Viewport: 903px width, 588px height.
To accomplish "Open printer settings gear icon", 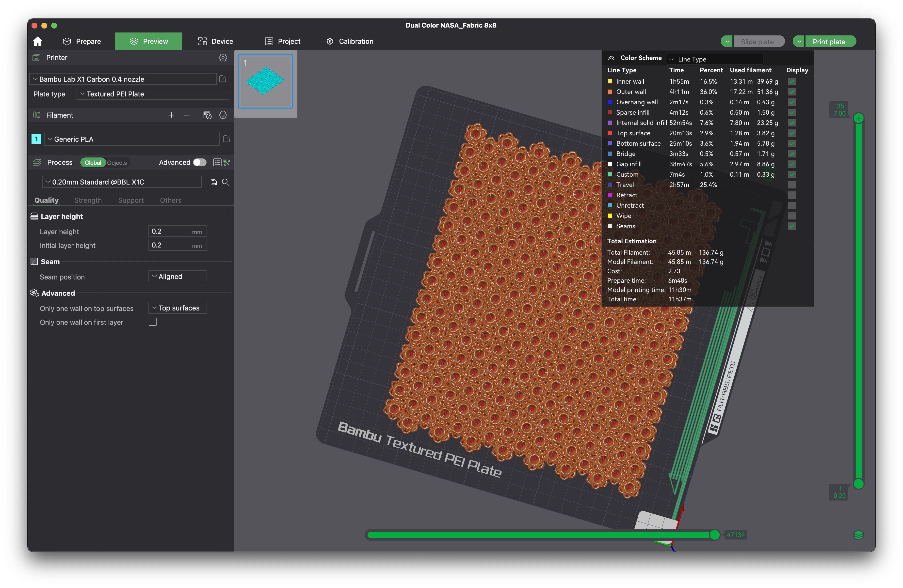I will click(x=223, y=58).
